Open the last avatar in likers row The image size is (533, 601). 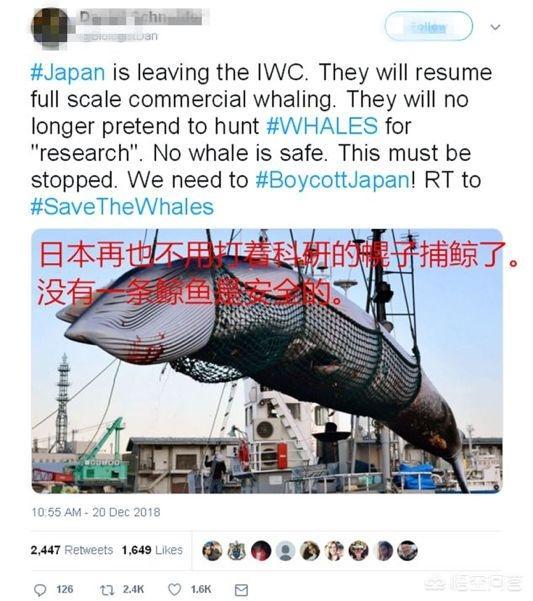click(407, 551)
